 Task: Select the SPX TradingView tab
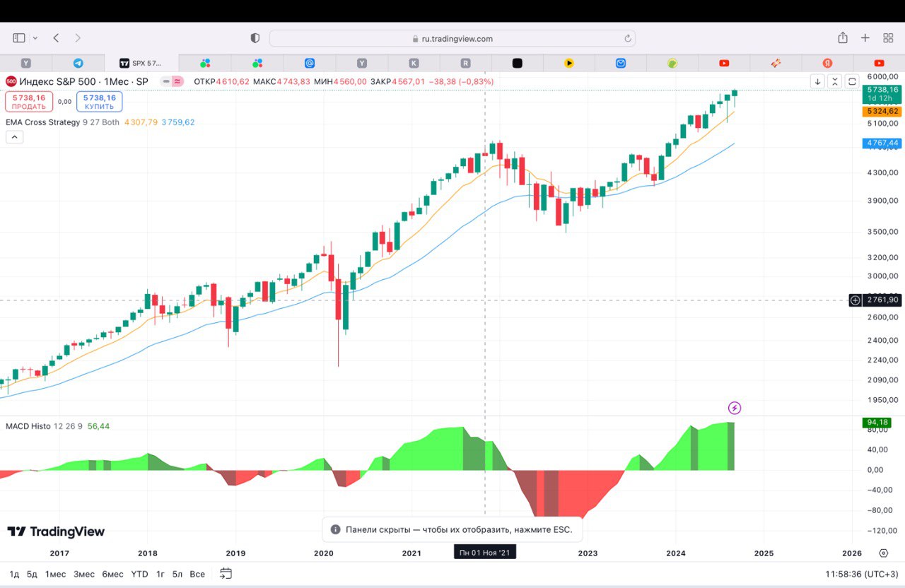[x=141, y=63]
